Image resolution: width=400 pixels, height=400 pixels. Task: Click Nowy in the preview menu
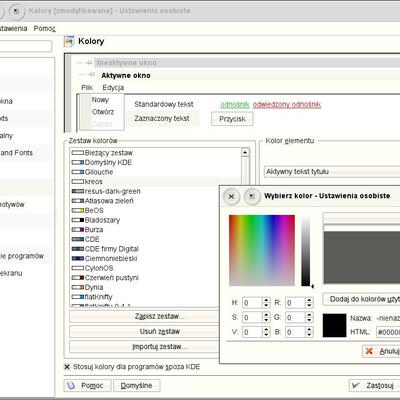click(100, 100)
